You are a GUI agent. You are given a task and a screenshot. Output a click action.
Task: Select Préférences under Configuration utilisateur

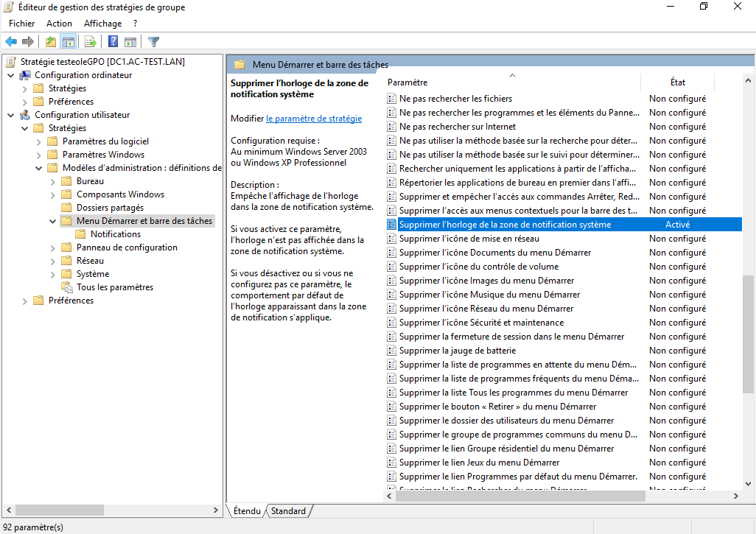click(71, 301)
